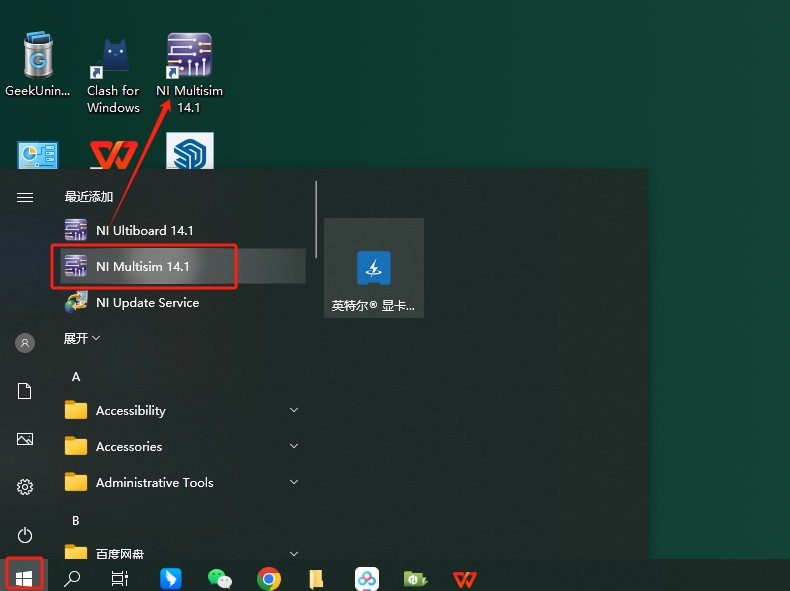The image size is (790, 591).
Task: Open Clash for Windows desktop shortcut
Action: coord(113,76)
